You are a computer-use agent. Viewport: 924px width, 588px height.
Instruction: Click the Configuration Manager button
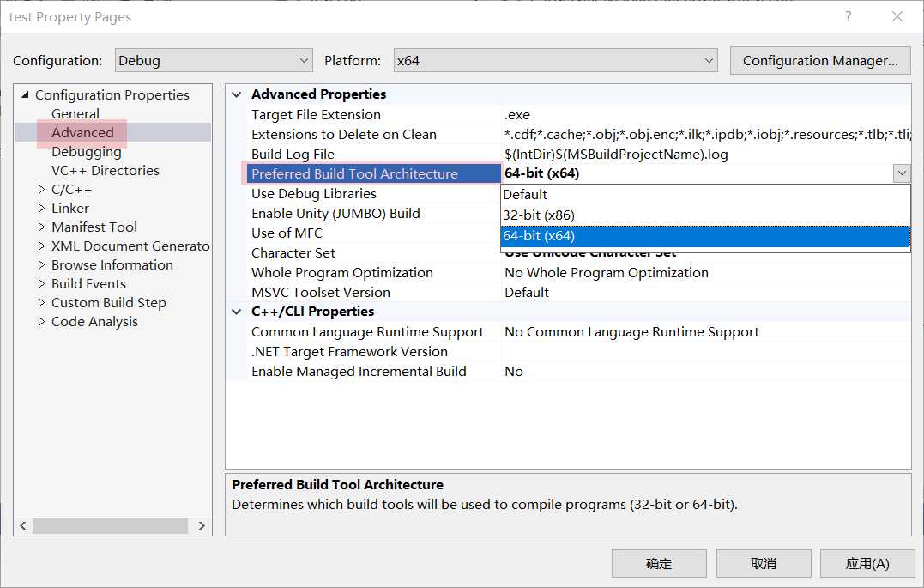819,61
